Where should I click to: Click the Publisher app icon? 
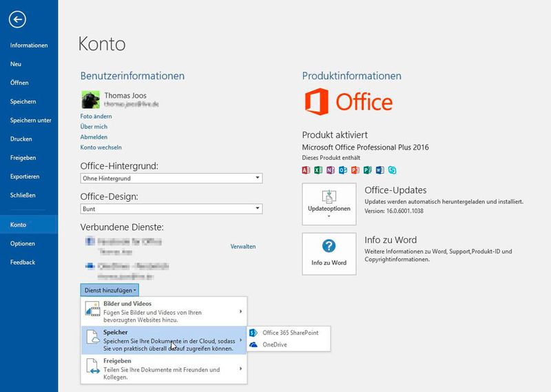click(x=368, y=170)
